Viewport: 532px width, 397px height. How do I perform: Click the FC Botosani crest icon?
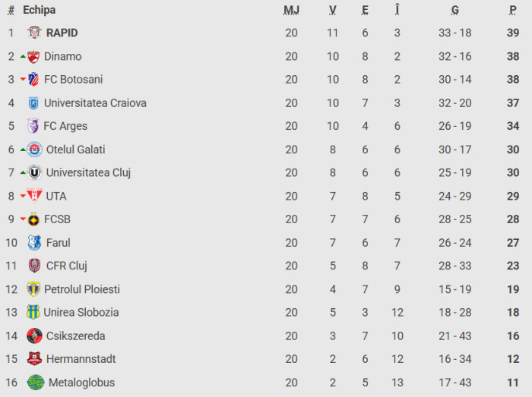33,80
